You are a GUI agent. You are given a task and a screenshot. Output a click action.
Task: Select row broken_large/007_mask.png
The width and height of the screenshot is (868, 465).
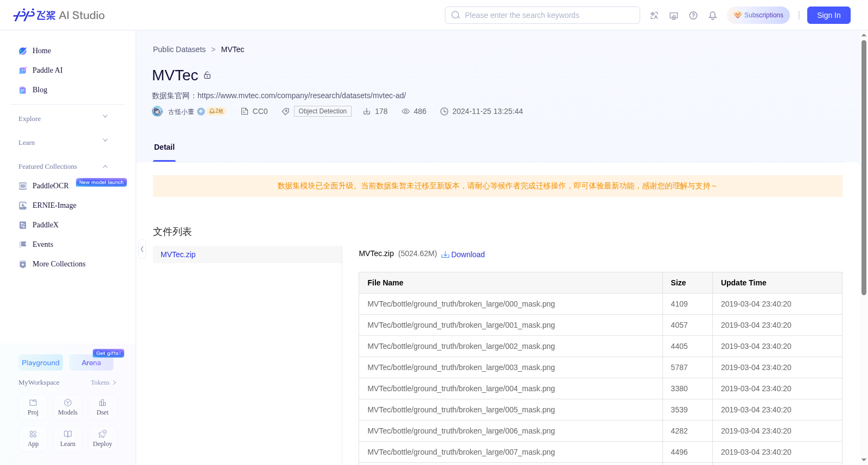point(601,452)
